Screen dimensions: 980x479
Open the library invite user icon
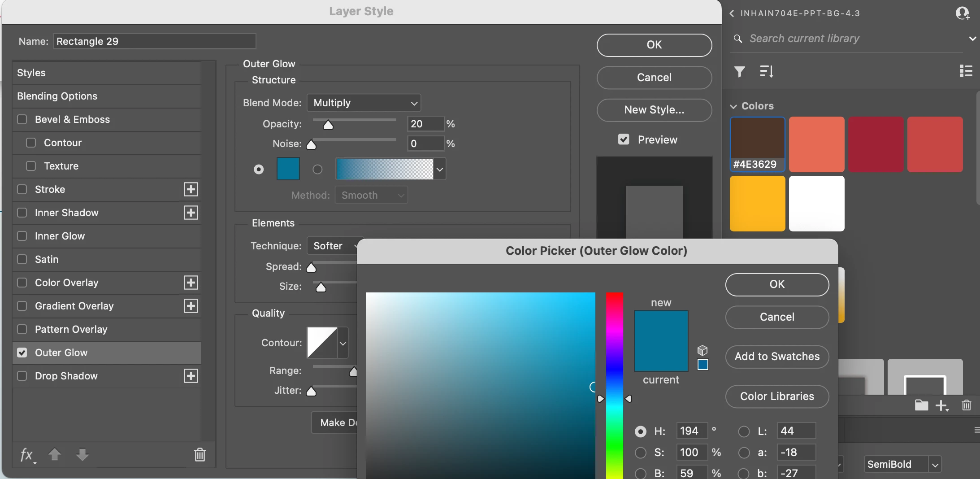tap(962, 13)
